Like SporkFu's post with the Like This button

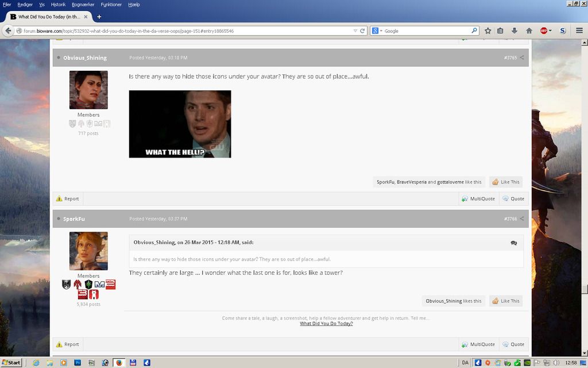[506, 301]
